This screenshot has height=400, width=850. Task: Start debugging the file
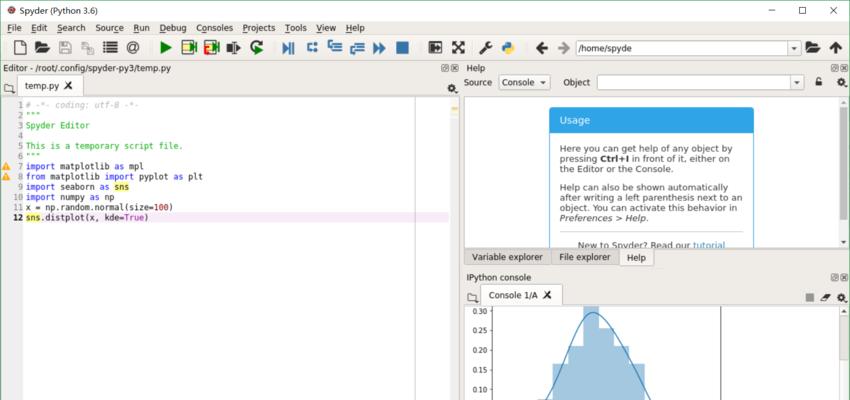coord(288,48)
